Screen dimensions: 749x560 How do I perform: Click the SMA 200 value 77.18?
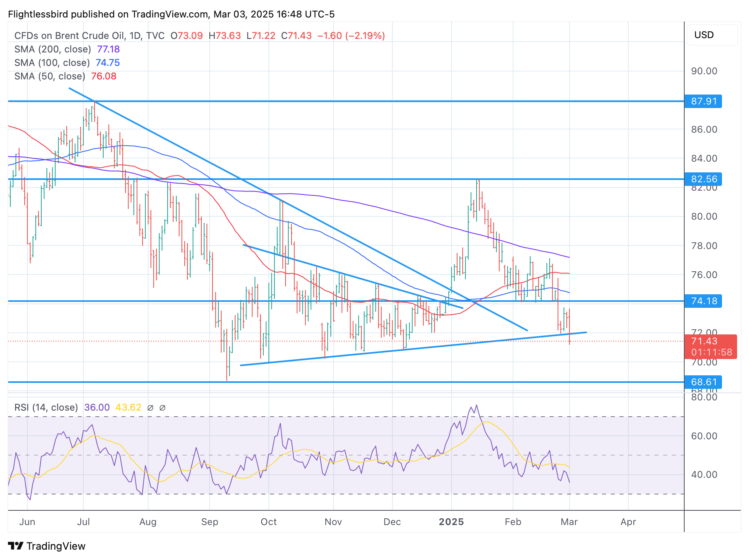click(x=108, y=49)
